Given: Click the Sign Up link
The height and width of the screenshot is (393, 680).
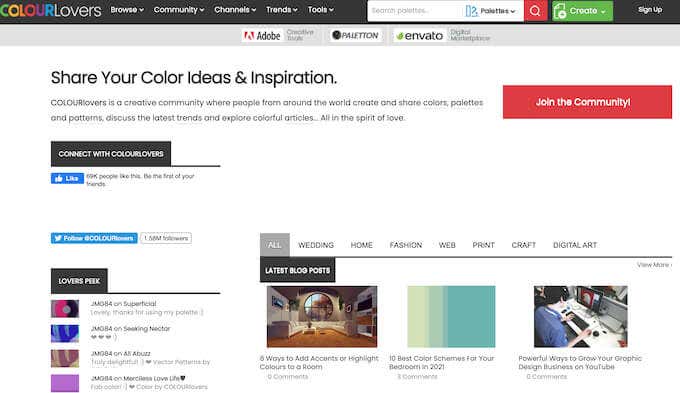Looking at the screenshot, I should 650,10.
